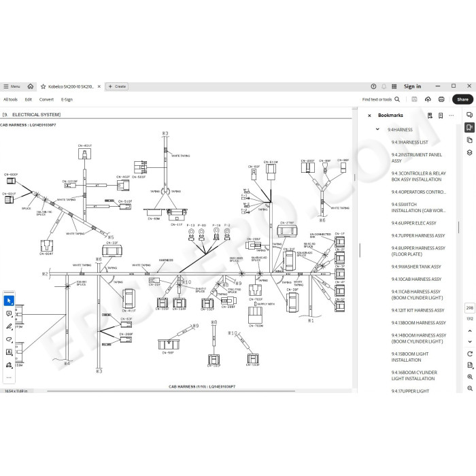Open the E-Sign menu

coord(67,99)
